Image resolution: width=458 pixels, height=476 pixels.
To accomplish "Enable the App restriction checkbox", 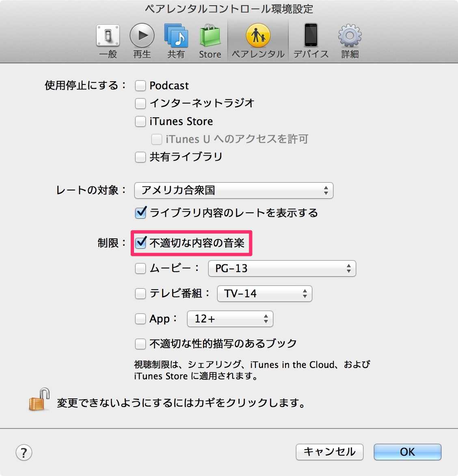I will click(140, 319).
